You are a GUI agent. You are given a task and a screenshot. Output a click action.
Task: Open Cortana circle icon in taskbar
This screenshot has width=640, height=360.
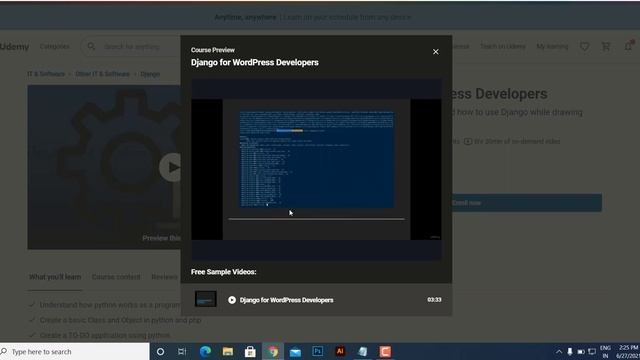160,351
